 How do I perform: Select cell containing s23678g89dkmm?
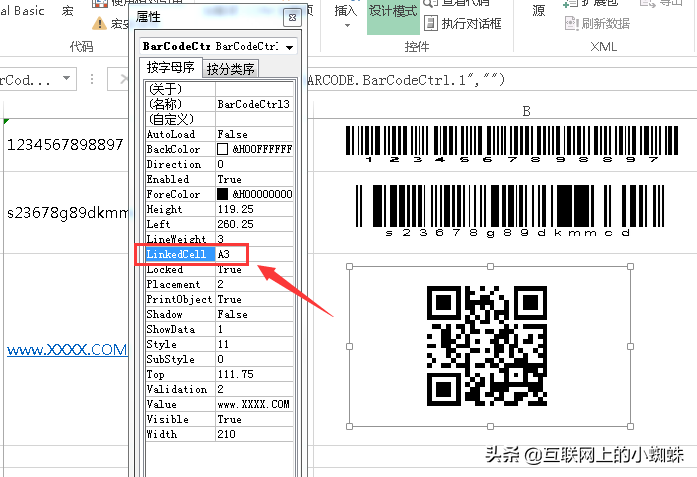click(x=67, y=212)
